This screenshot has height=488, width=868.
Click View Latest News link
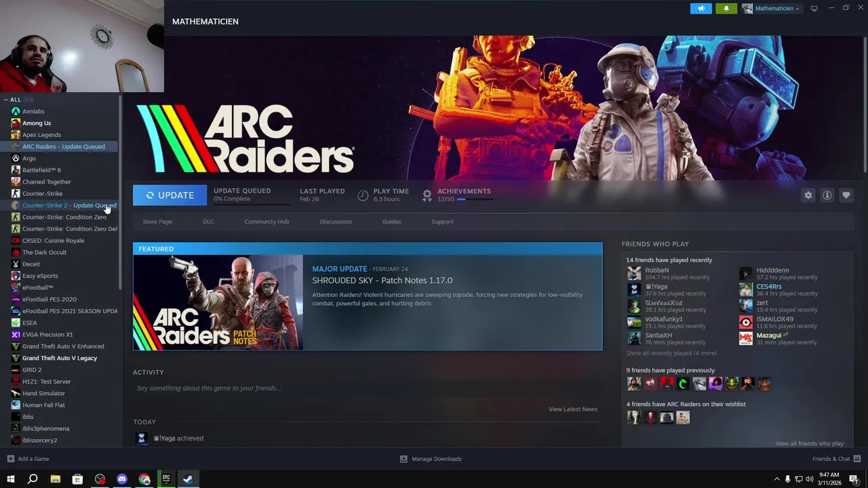coord(573,409)
